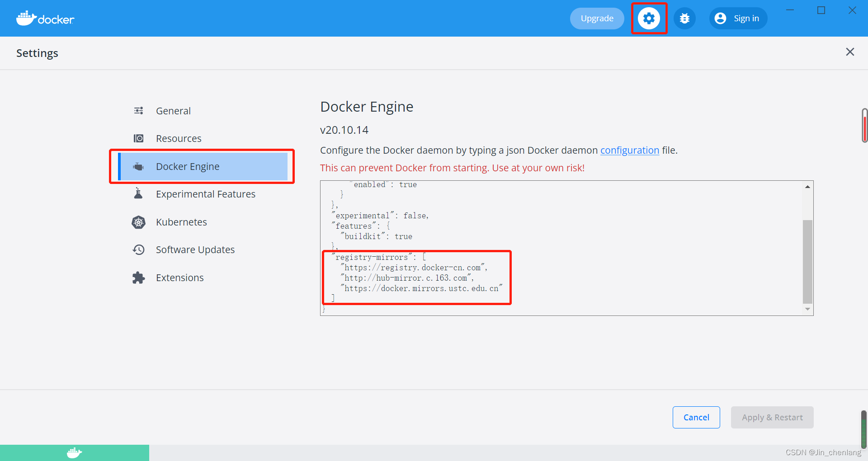The height and width of the screenshot is (461, 868).
Task: Click the "buildkit": true line
Action: (x=376, y=236)
